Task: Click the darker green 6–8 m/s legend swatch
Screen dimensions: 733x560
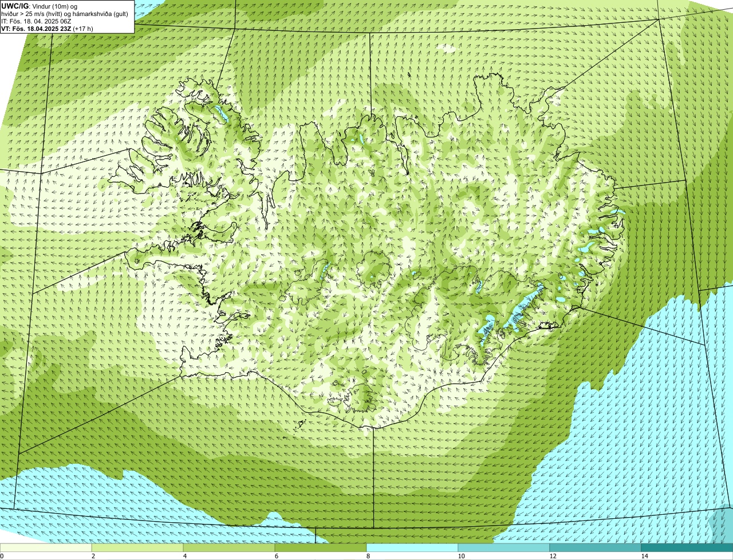Action: point(321,548)
